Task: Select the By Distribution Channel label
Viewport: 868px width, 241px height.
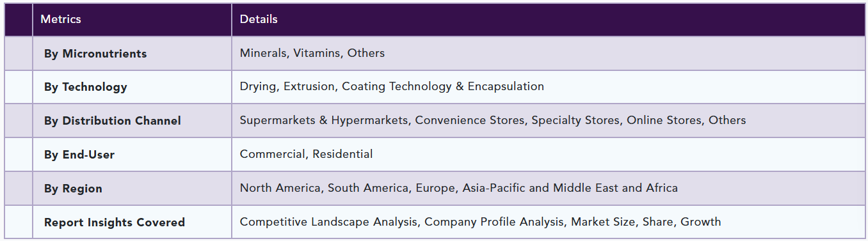Action: (113, 121)
